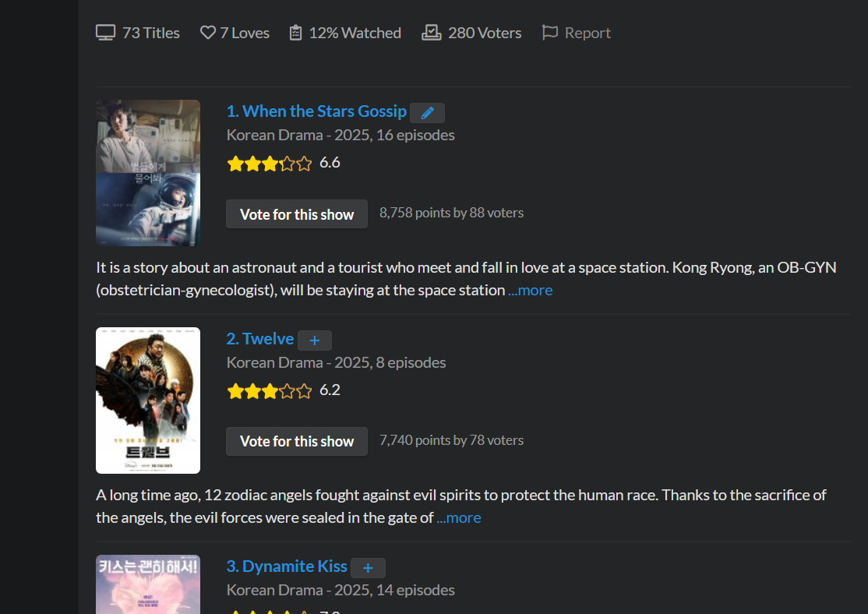Expand ...more in the zodiac angels synopsis

[x=459, y=517]
